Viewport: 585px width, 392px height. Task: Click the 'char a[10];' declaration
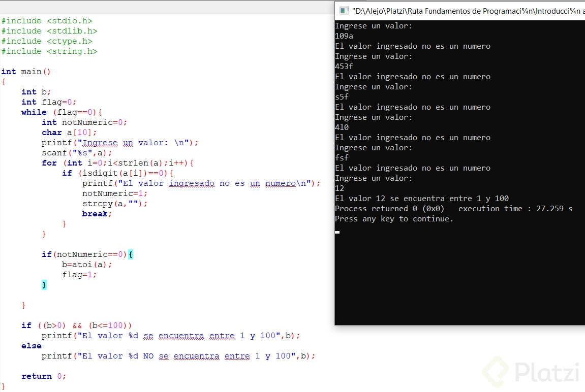pos(69,133)
